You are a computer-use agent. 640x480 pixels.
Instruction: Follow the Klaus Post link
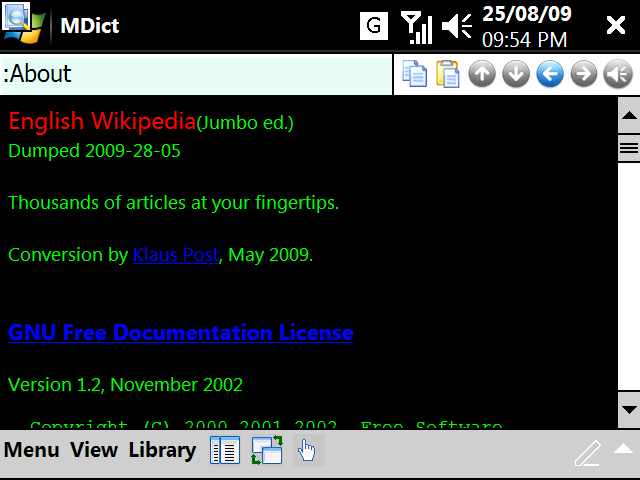pos(176,255)
